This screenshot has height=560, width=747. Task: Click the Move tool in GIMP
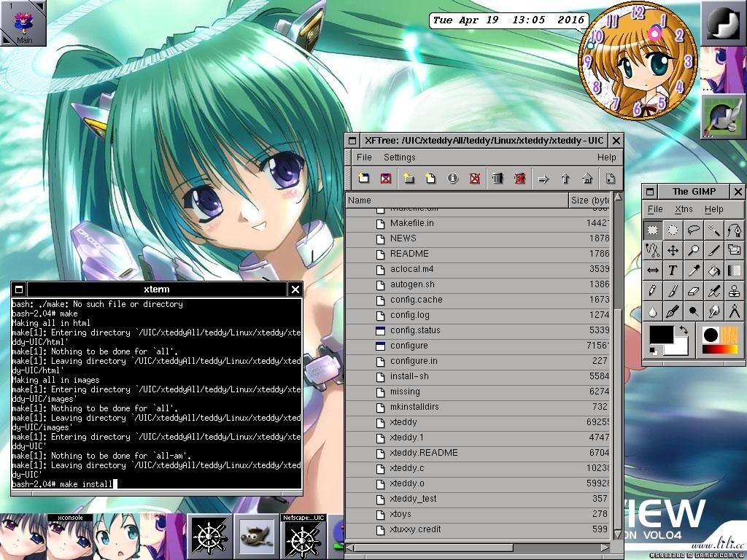coord(673,251)
